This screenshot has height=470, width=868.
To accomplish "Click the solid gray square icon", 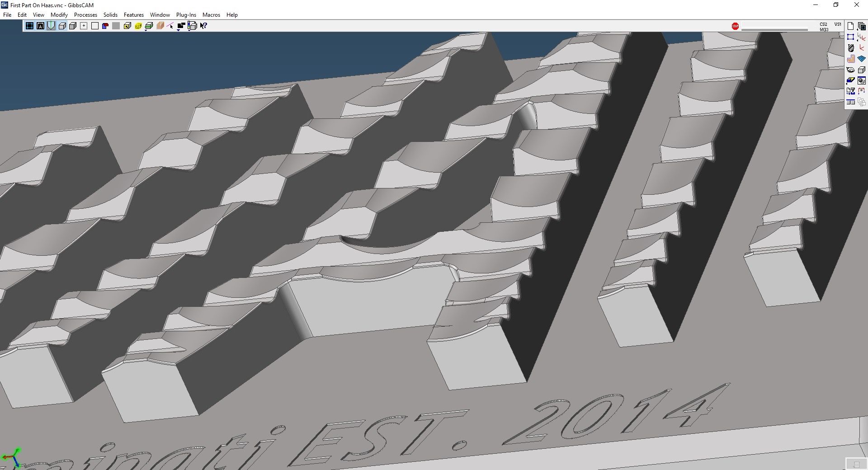I will click(x=116, y=26).
